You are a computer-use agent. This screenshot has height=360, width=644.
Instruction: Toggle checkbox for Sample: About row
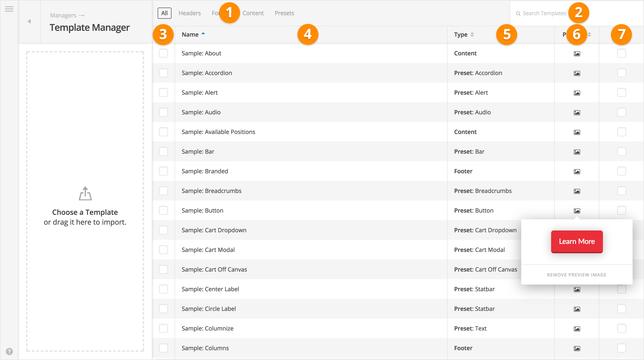click(164, 53)
